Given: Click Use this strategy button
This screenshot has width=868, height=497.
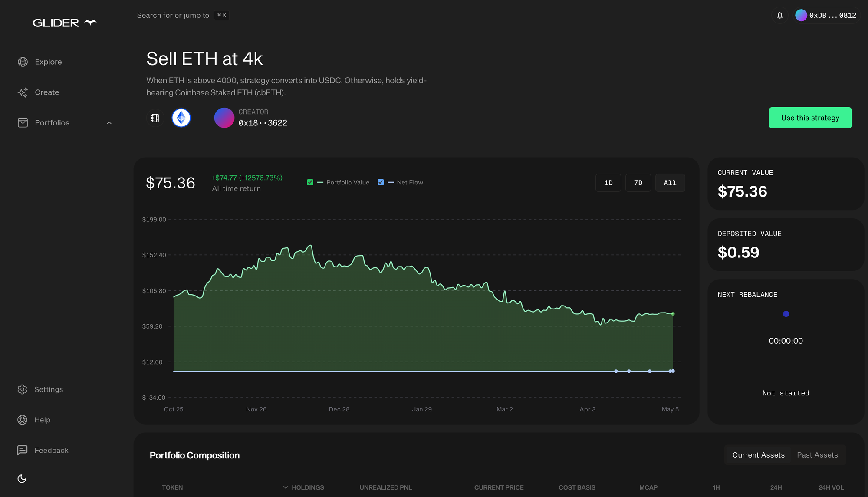Looking at the screenshot, I should 810,118.
